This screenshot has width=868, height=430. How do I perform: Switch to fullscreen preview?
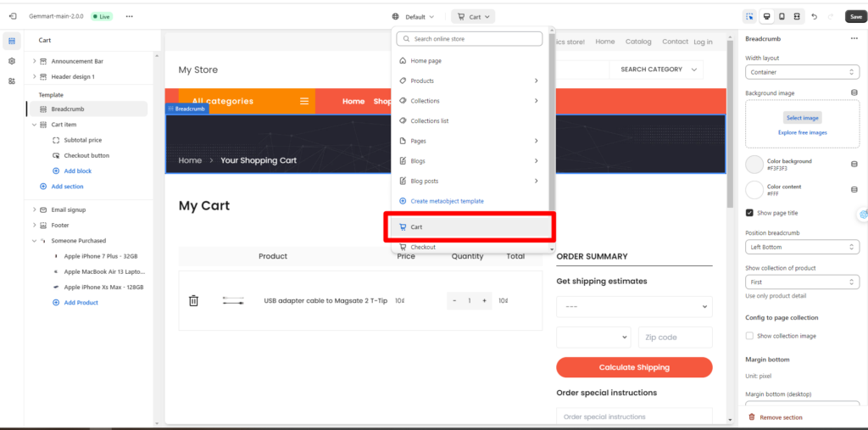click(x=797, y=17)
